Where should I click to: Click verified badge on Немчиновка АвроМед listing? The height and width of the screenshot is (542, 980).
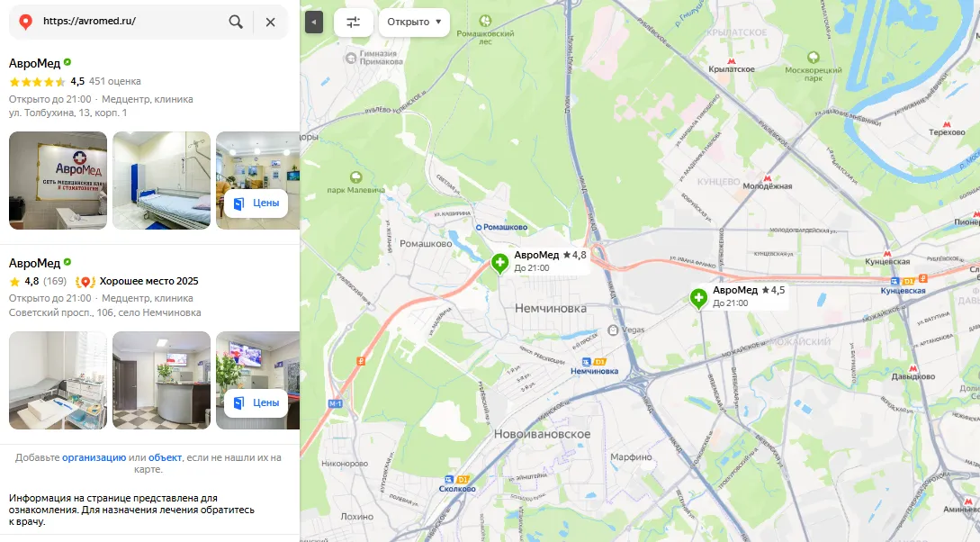pyautogui.click(x=67, y=263)
